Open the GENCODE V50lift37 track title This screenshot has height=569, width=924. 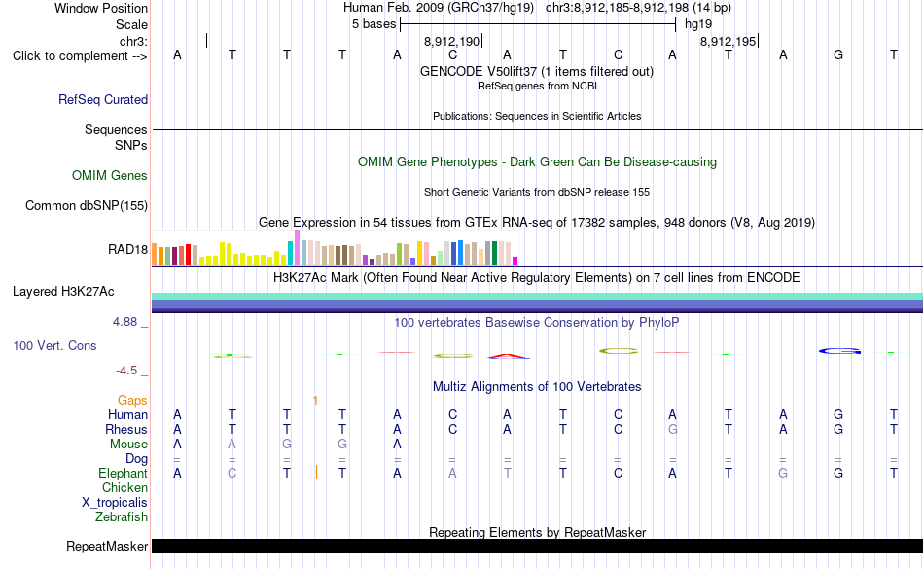(x=536, y=71)
